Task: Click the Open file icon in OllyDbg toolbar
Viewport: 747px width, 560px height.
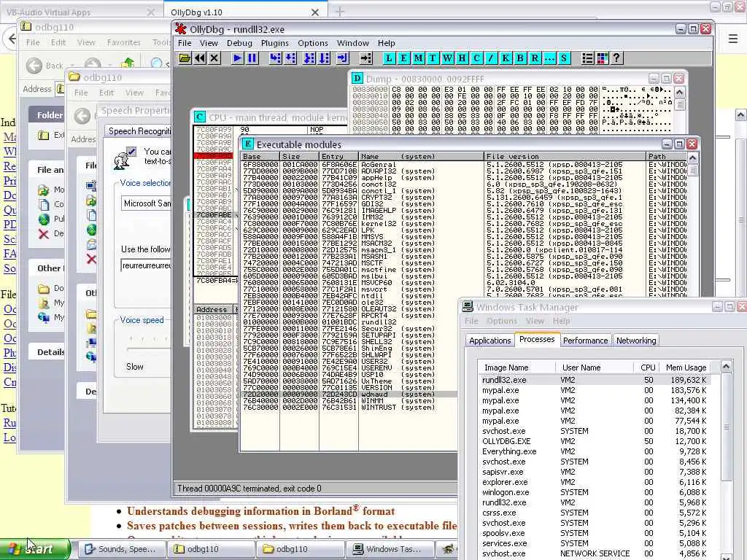Action: (185, 58)
